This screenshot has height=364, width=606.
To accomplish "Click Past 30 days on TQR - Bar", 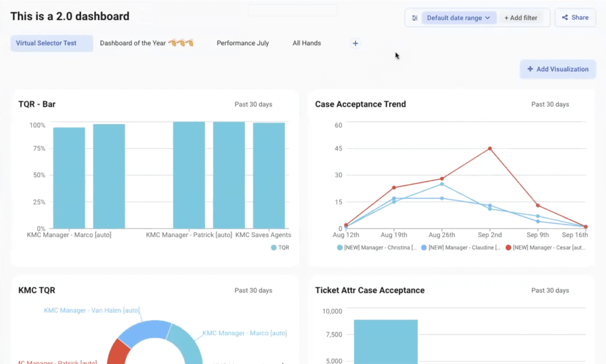I will click(253, 104).
